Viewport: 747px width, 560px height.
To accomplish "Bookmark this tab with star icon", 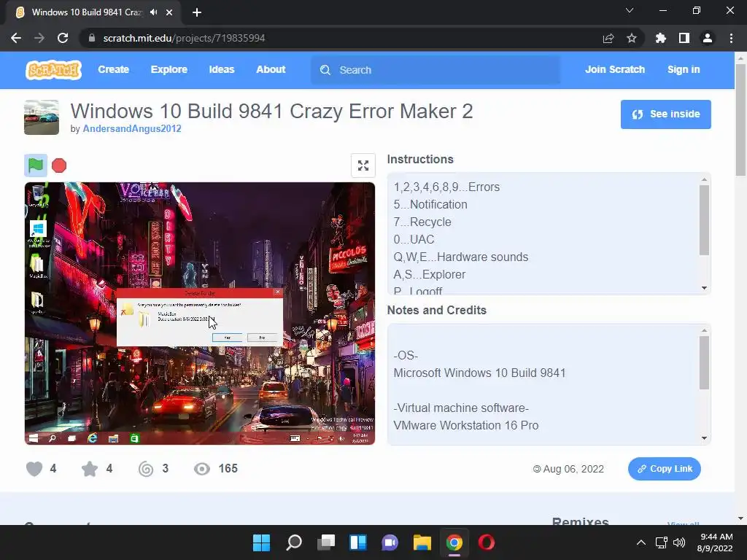I will click(x=632, y=38).
